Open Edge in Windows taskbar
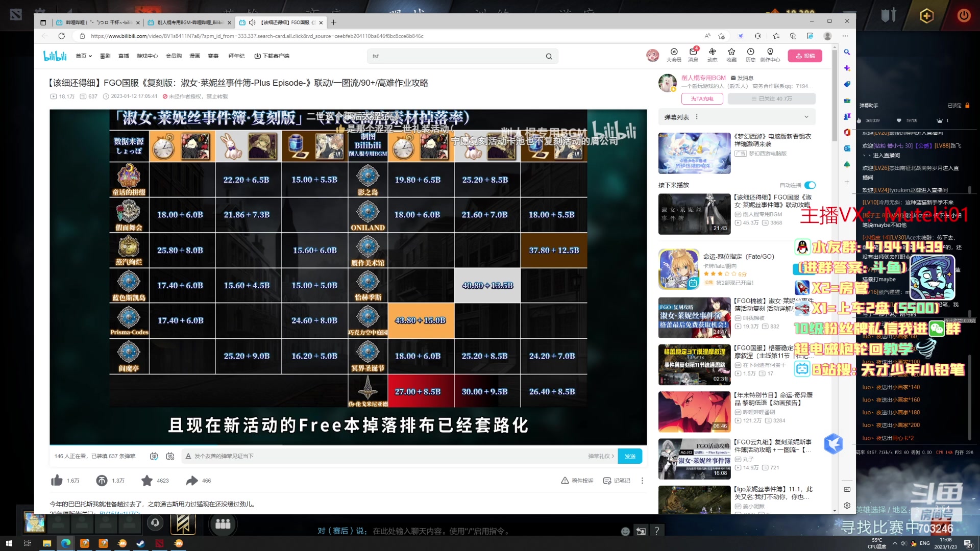The image size is (980, 551). tap(66, 543)
